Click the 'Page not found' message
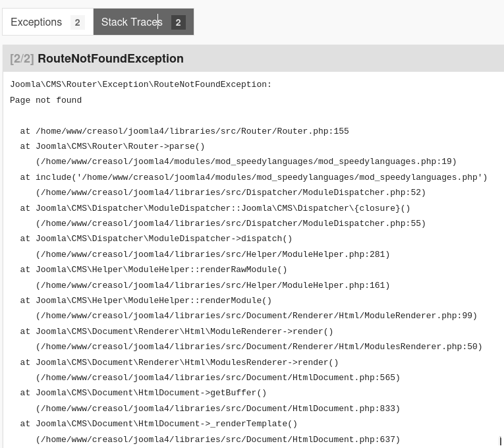Viewport: 504px width, 448px height. 45,100
